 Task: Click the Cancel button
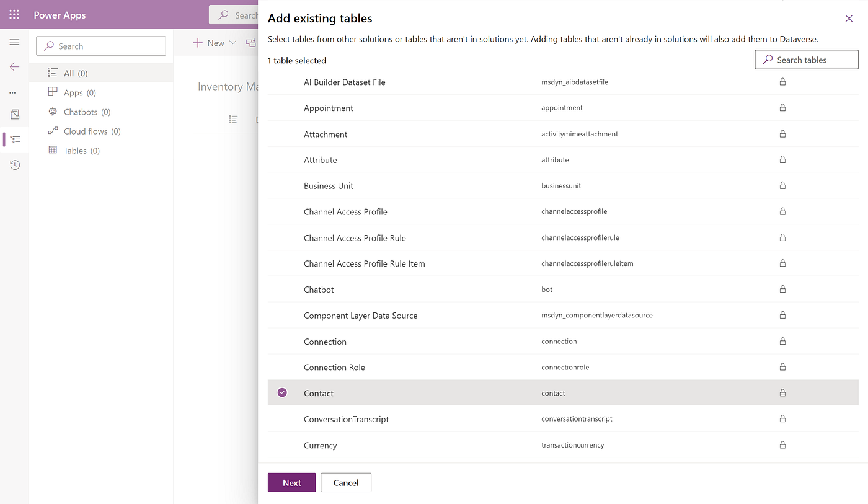(345, 482)
